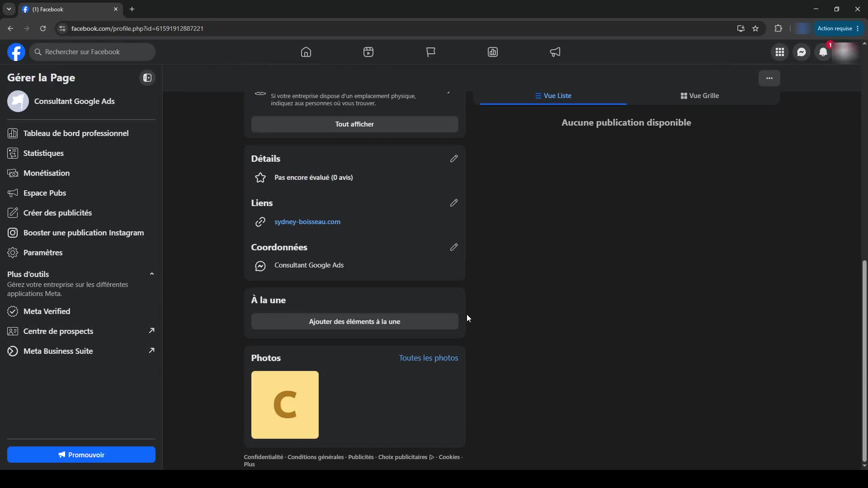The height and width of the screenshot is (488, 868).
Task: Collapse the Gérer la Page sidebar
Action: (147, 78)
